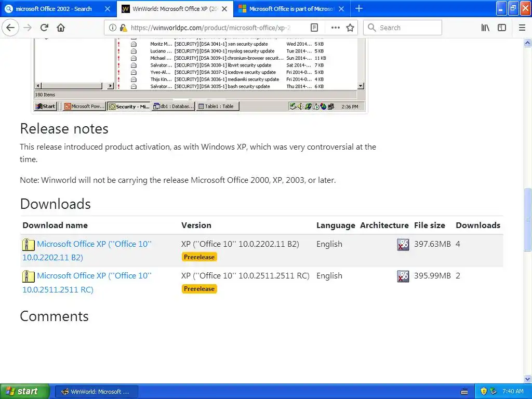This screenshot has width=532, height=399.
Task: Go back to the previous page
Action: pos(10,28)
